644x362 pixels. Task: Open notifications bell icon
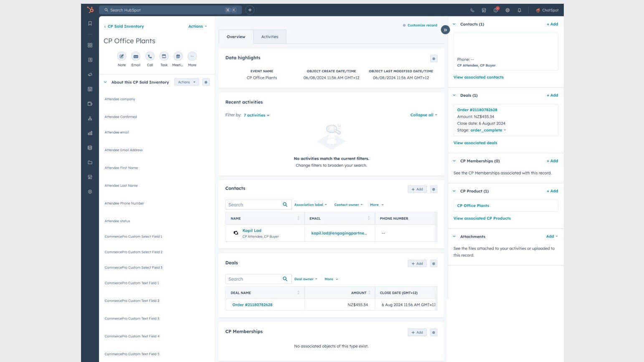tap(519, 10)
